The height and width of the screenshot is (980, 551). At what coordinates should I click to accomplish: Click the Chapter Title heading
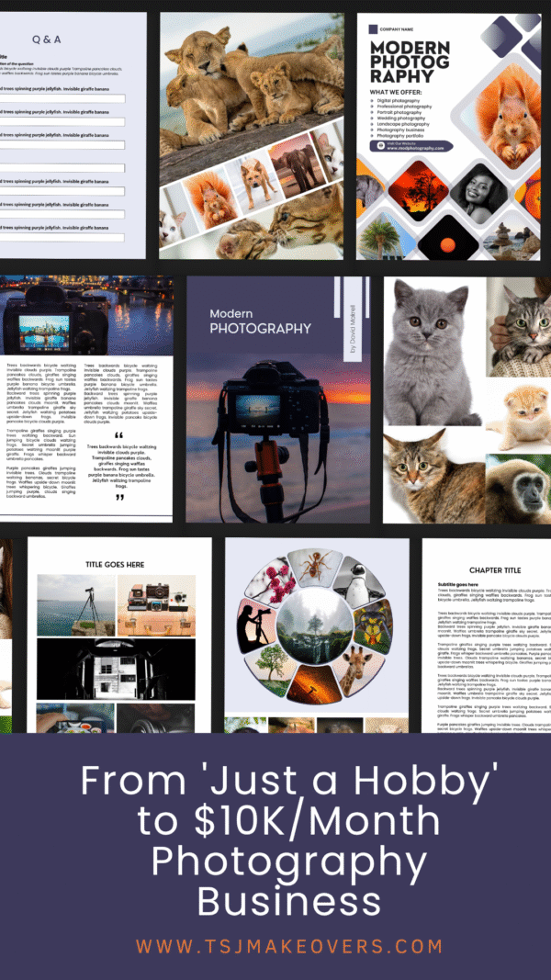click(494, 570)
